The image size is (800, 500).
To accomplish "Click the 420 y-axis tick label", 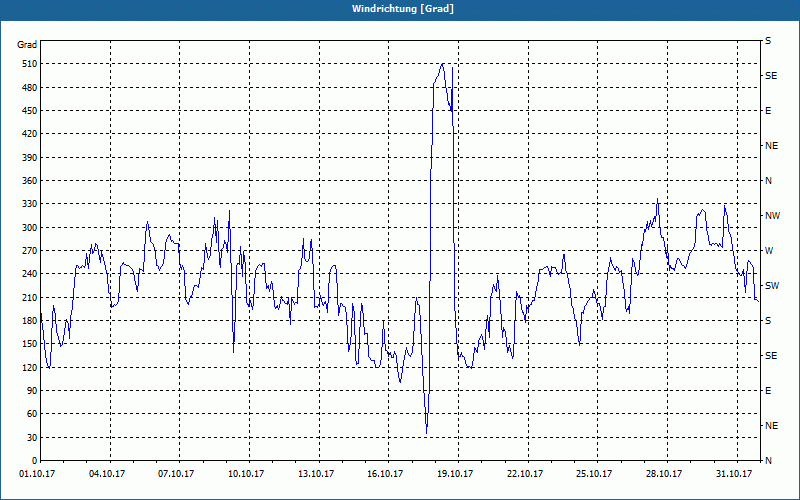I will point(30,134).
